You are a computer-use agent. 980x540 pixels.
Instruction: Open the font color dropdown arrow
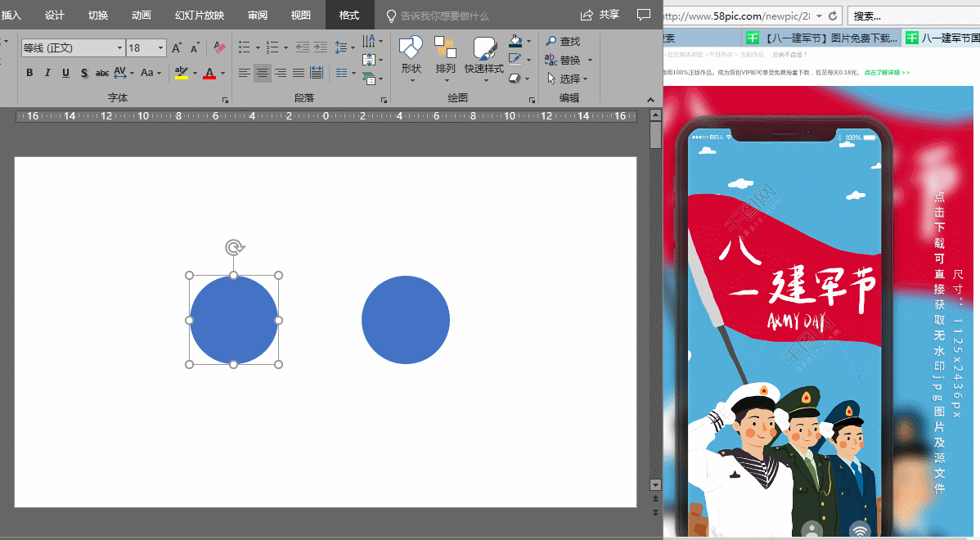(x=223, y=73)
